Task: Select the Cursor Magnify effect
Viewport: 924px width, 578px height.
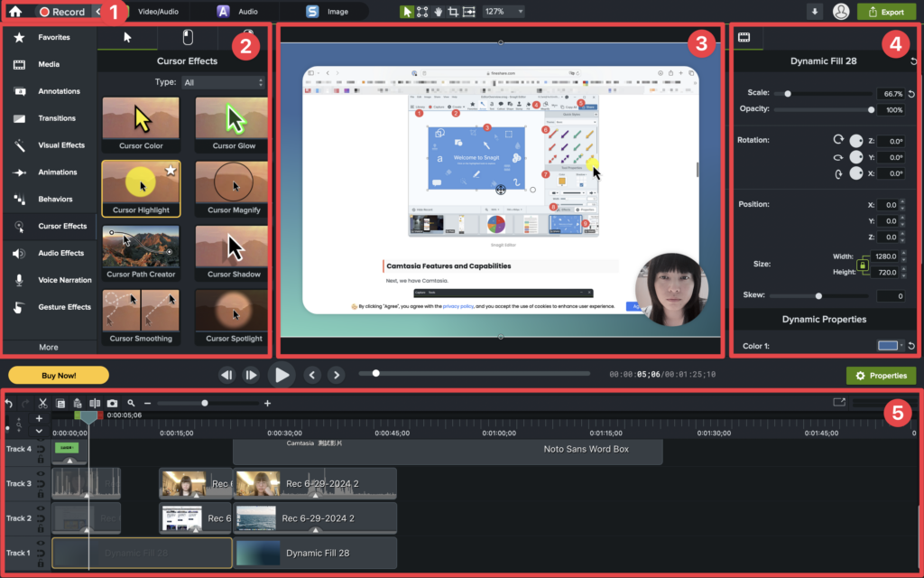Action: click(232, 189)
